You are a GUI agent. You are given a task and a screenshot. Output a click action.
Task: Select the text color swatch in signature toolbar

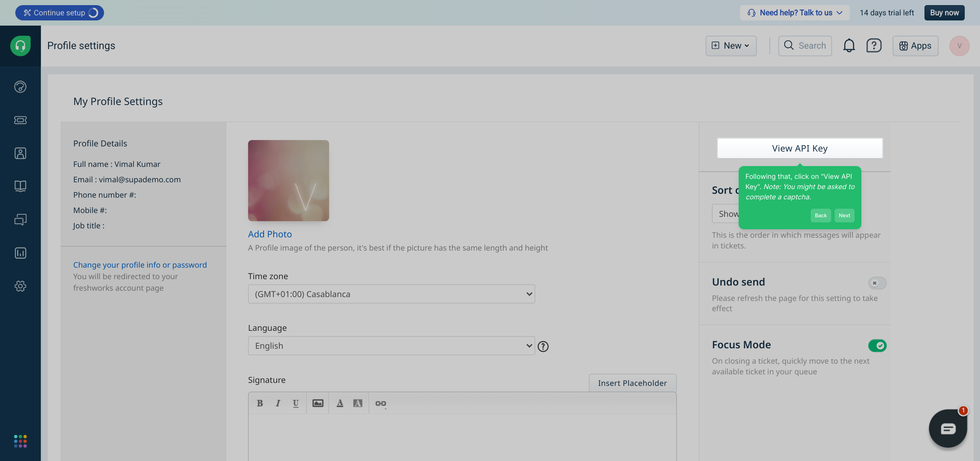click(340, 403)
